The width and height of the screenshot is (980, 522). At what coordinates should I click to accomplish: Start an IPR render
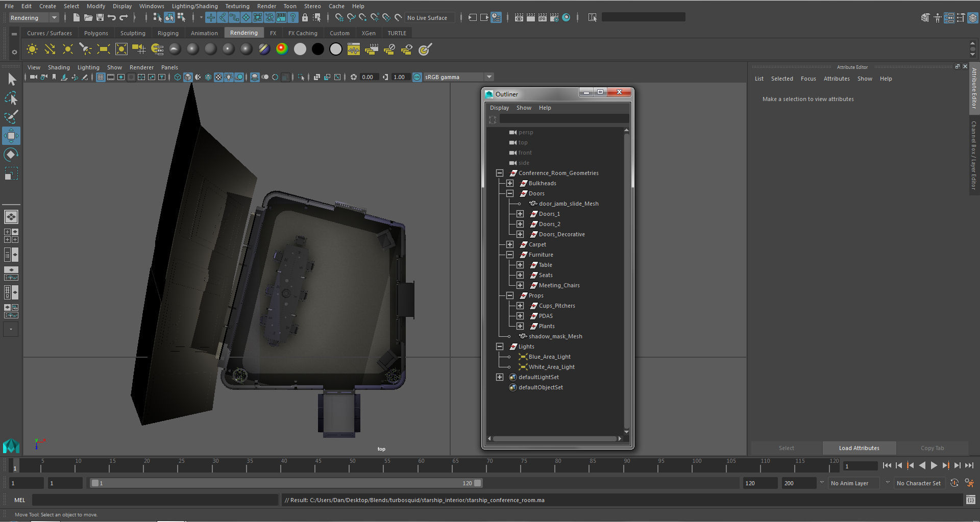(x=543, y=18)
